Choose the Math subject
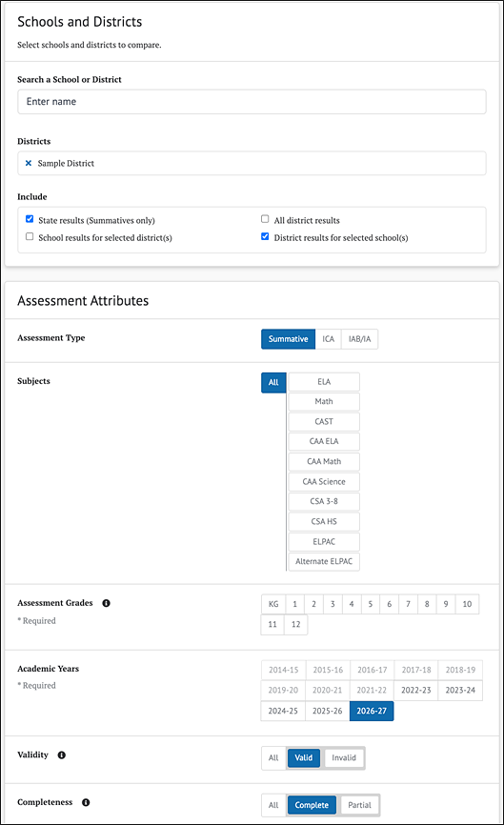The image size is (504, 825). (x=324, y=401)
